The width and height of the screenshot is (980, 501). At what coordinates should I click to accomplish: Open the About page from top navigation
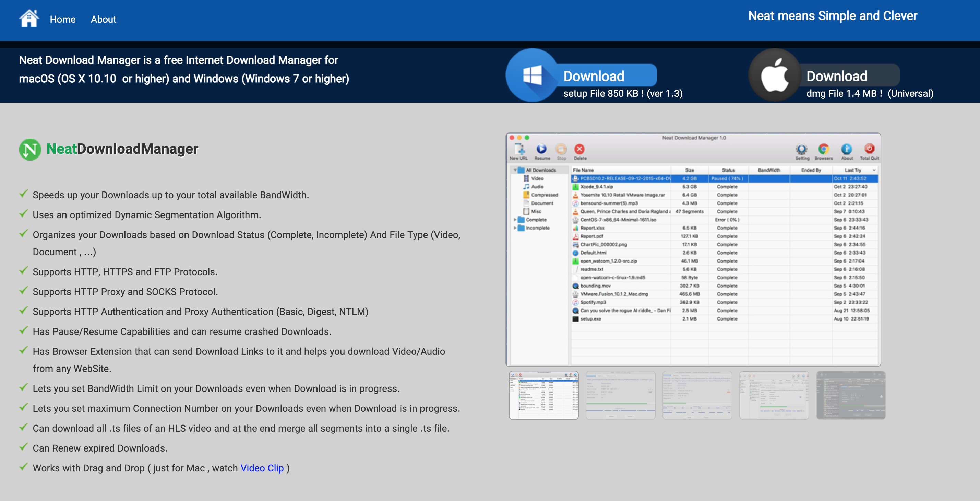pos(103,19)
